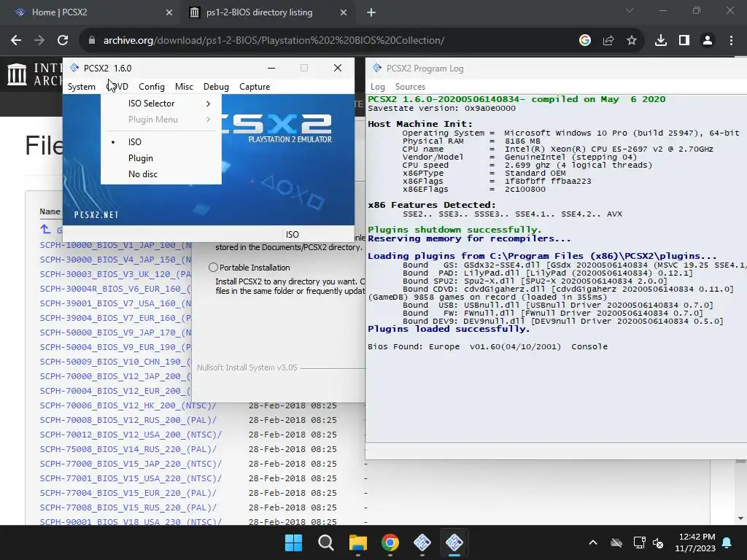Click PCSX2 window title icon
The height and width of the screenshot is (560, 747).
coord(74,68)
